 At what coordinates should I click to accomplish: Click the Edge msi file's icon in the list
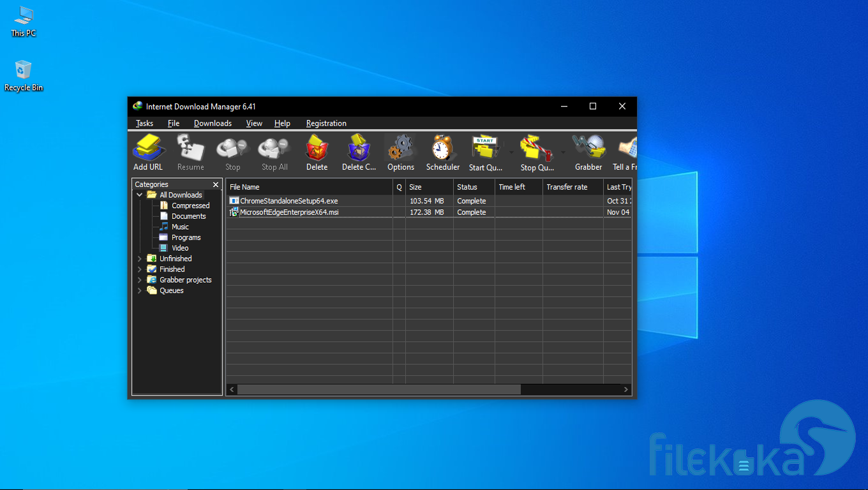tap(234, 212)
